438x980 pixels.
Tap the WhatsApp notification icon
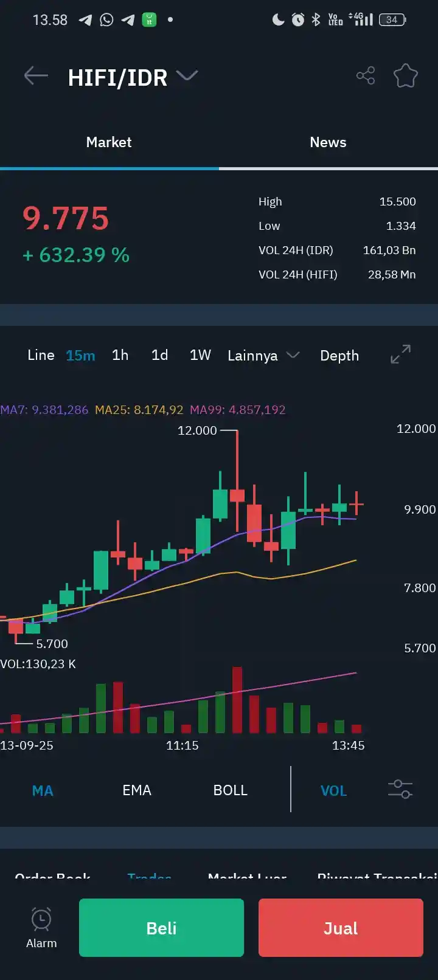(x=106, y=20)
